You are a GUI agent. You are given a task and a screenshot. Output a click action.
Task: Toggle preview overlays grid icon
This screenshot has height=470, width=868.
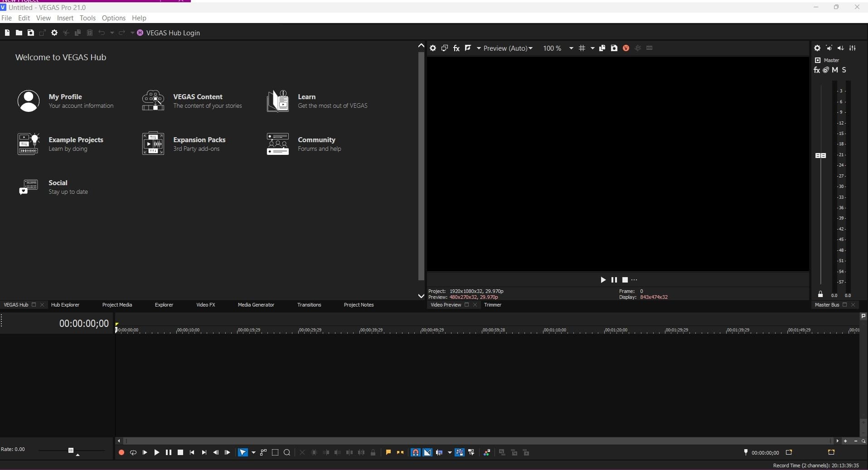point(582,48)
